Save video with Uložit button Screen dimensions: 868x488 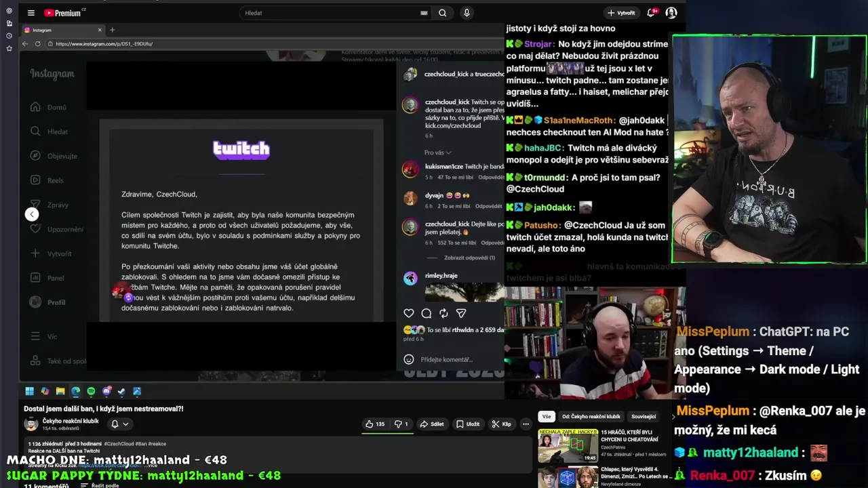click(x=468, y=424)
